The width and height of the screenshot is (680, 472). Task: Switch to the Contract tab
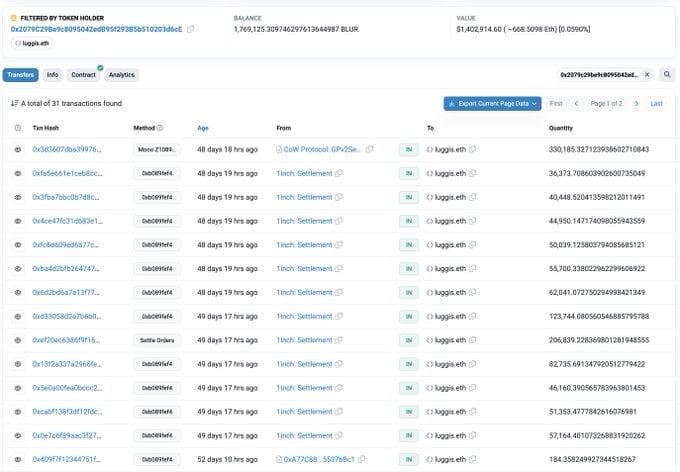click(x=84, y=75)
